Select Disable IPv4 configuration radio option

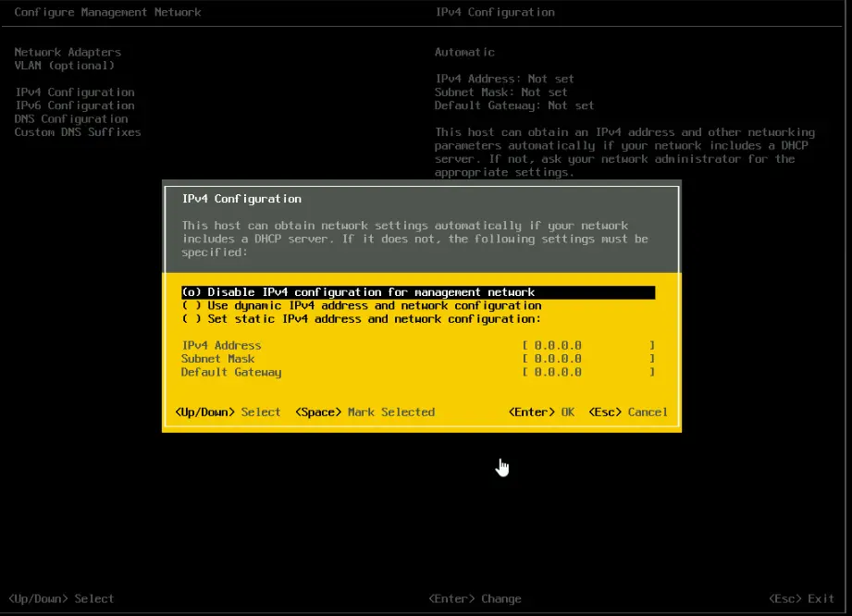point(358,292)
